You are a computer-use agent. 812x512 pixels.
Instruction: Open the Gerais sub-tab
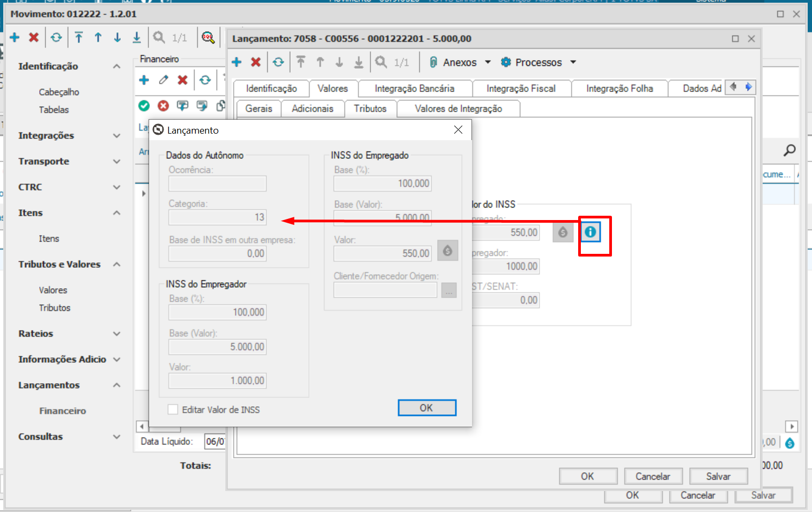click(259, 108)
